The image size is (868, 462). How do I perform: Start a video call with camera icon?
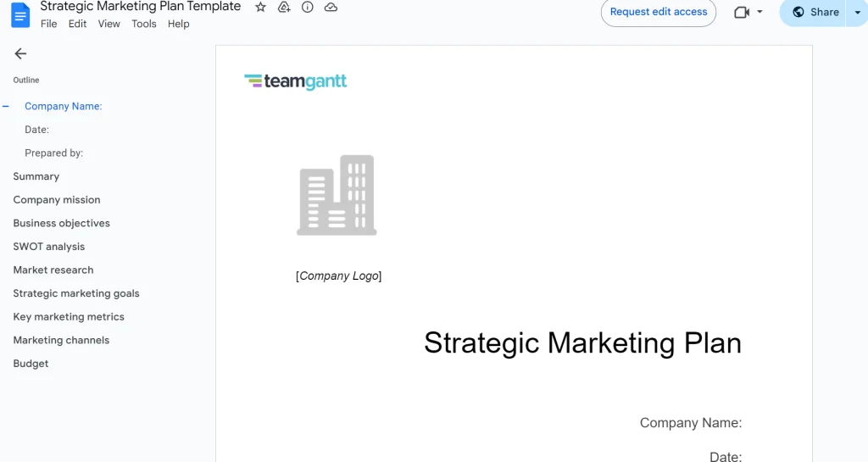[742, 12]
